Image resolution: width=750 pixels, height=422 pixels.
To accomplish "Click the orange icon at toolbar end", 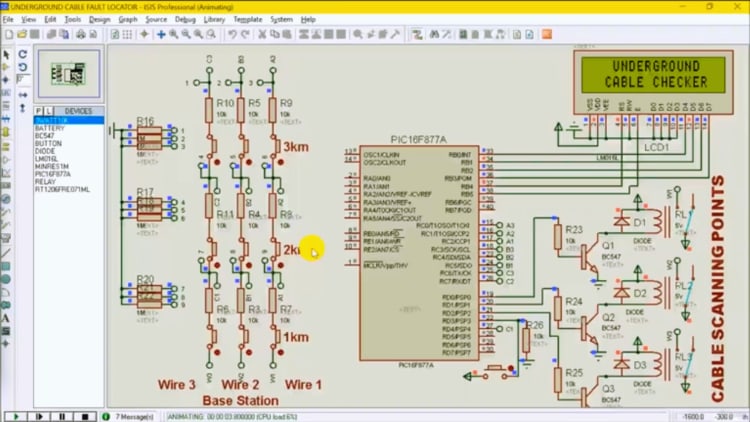I will (x=547, y=34).
